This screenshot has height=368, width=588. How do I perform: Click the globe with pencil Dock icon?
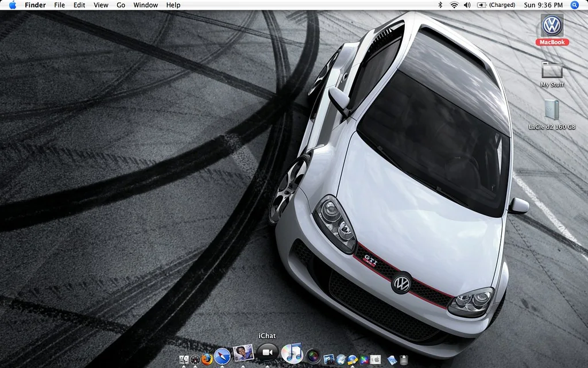[341, 359]
